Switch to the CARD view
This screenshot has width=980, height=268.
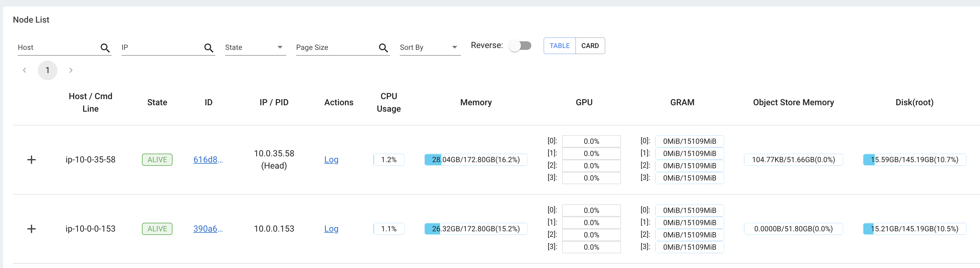click(590, 46)
